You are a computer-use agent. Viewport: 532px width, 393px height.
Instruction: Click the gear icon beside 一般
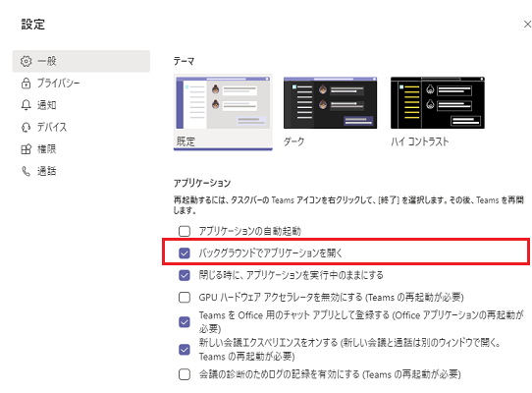[x=26, y=61]
